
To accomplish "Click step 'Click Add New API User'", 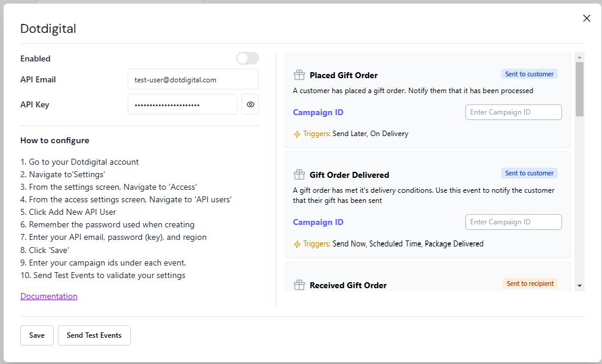I will click(68, 212).
